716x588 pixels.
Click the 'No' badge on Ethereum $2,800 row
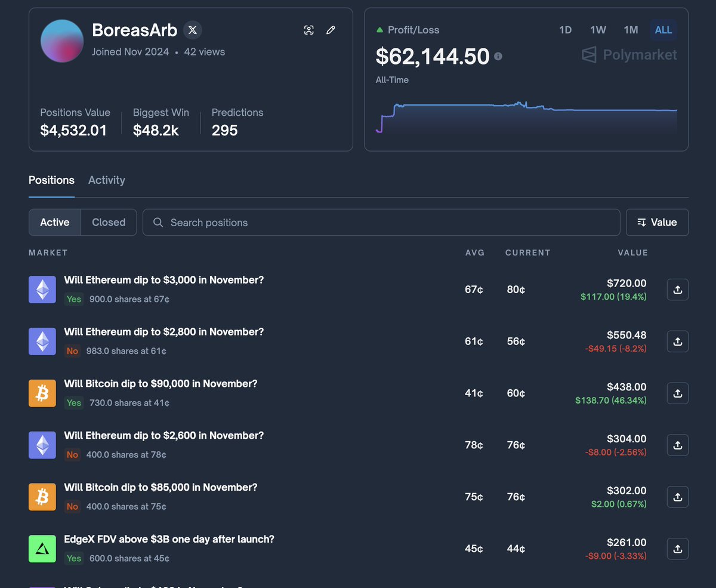[x=72, y=351]
